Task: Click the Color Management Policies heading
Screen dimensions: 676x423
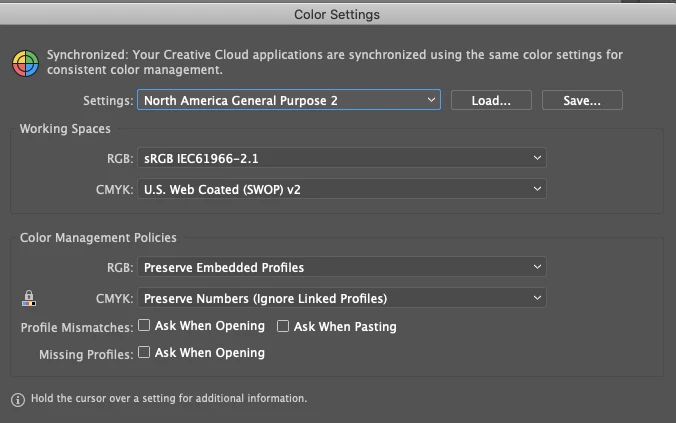Action: pyautogui.click(x=98, y=238)
